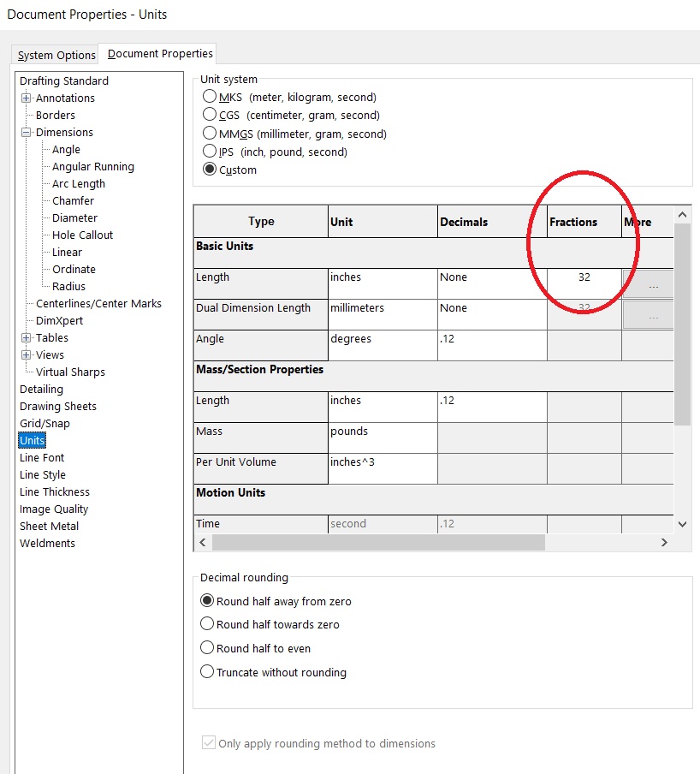Screen dimensions: 700x774
Task: Click Dual Dimension Length decimals 'None' cell
Action: click(492, 314)
